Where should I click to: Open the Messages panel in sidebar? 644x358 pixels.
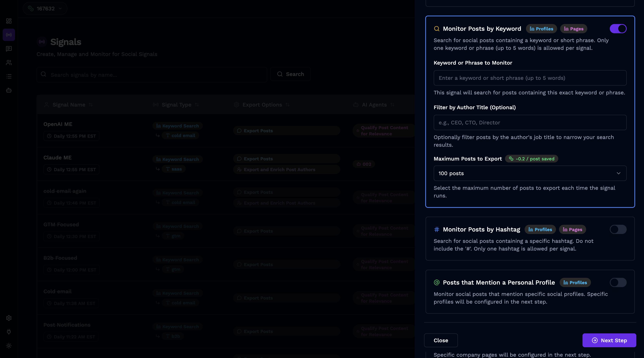click(x=9, y=48)
